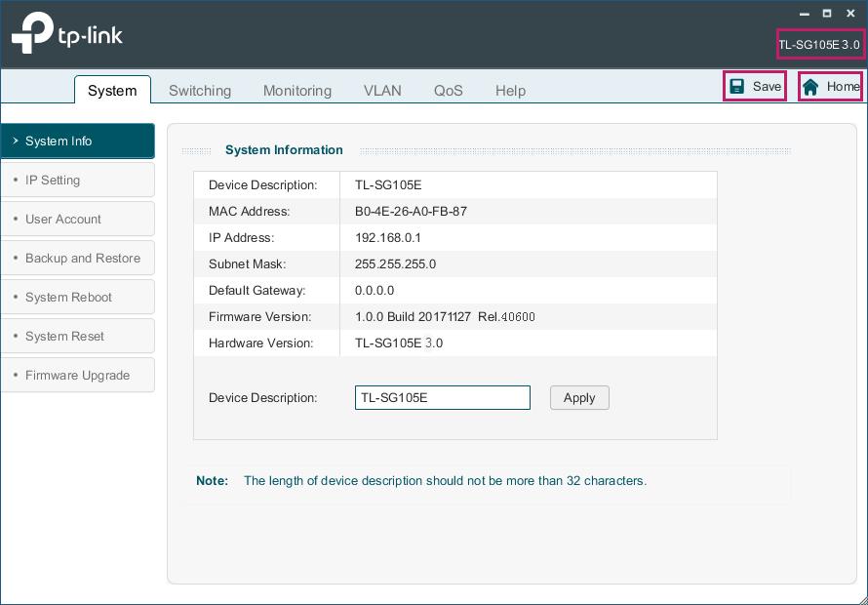Click the Subnet Mask label

click(x=248, y=263)
